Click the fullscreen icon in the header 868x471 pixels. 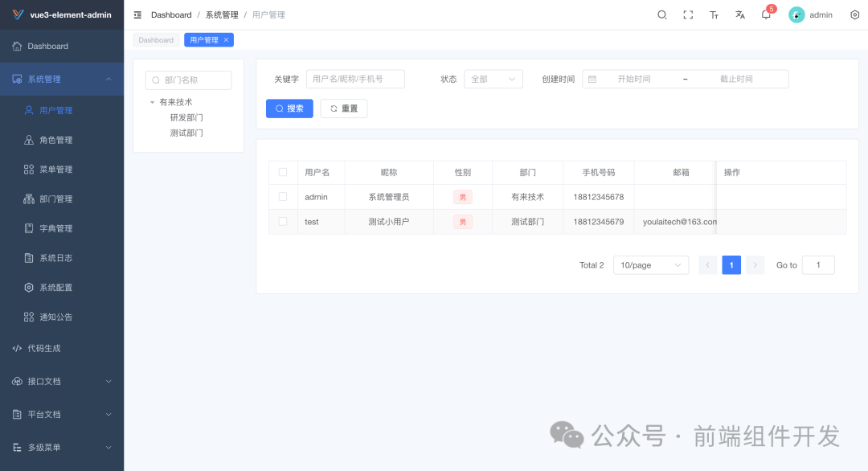pyautogui.click(x=688, y=14)
